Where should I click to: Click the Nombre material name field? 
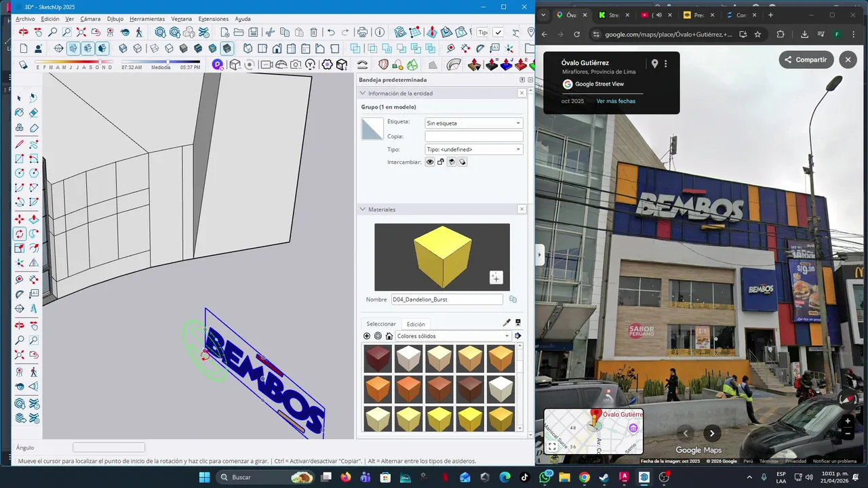(x=447, y=300)
